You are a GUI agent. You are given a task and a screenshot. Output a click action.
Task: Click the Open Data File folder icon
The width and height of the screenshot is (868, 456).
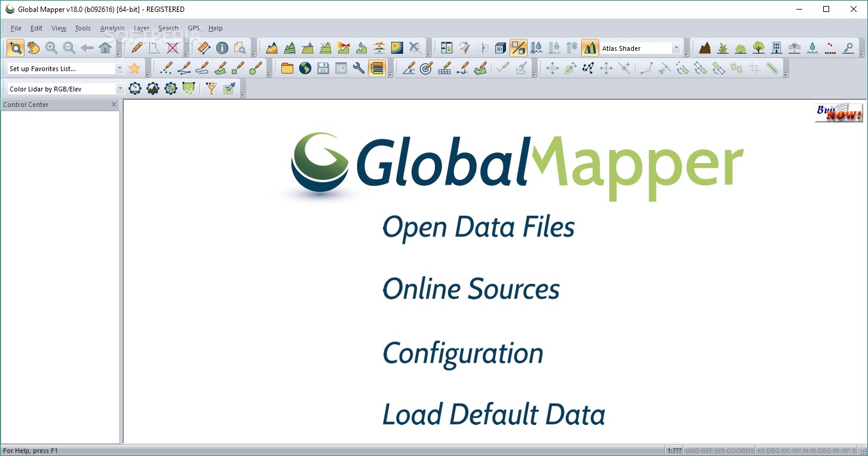[287, 68]
